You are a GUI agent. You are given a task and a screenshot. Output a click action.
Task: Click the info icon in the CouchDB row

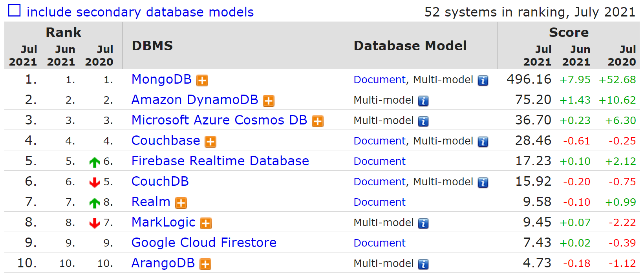(483, 183)
